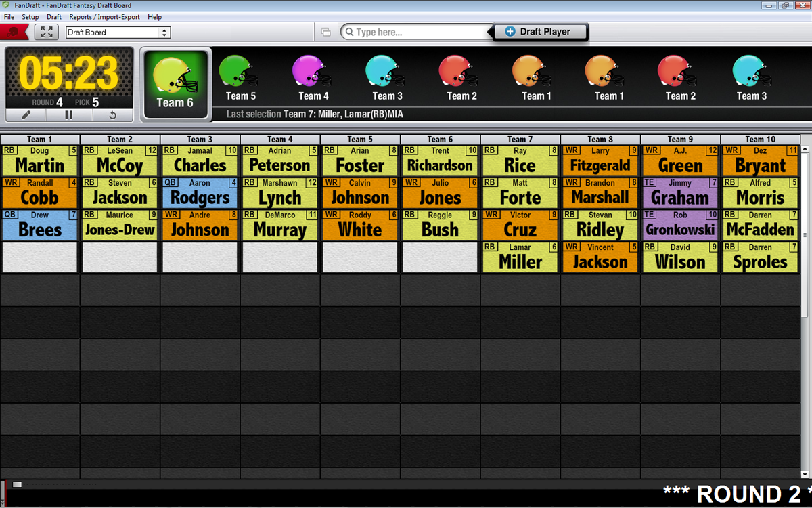Select the Drew Brees player card
812x508 pixels.
(40, 225)
